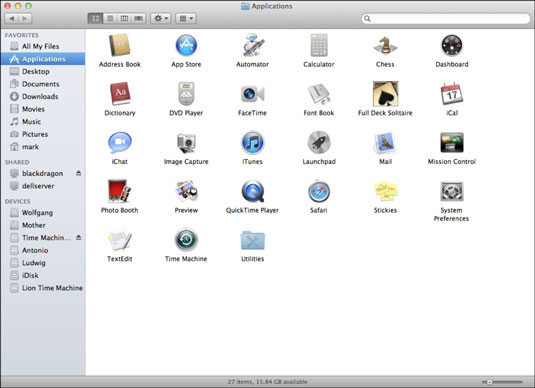
Task: Select the Ludwig device
Action: pyautogui.click(x=43, y=263)
